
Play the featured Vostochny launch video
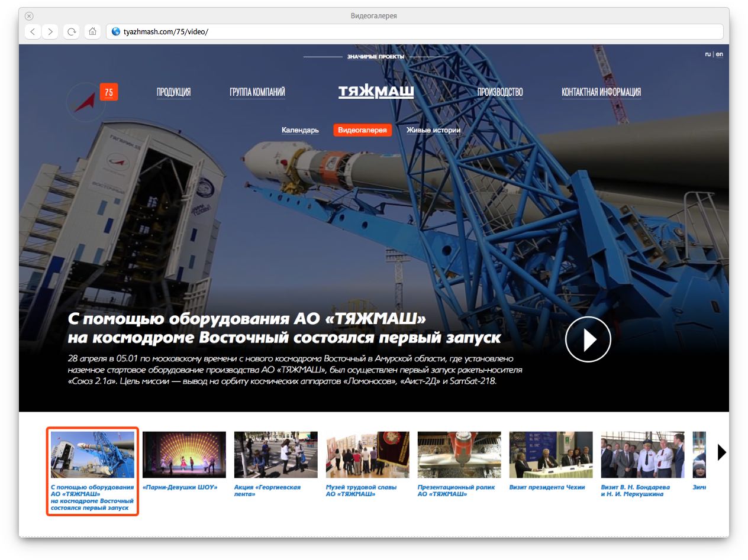[x=588, y=339]
